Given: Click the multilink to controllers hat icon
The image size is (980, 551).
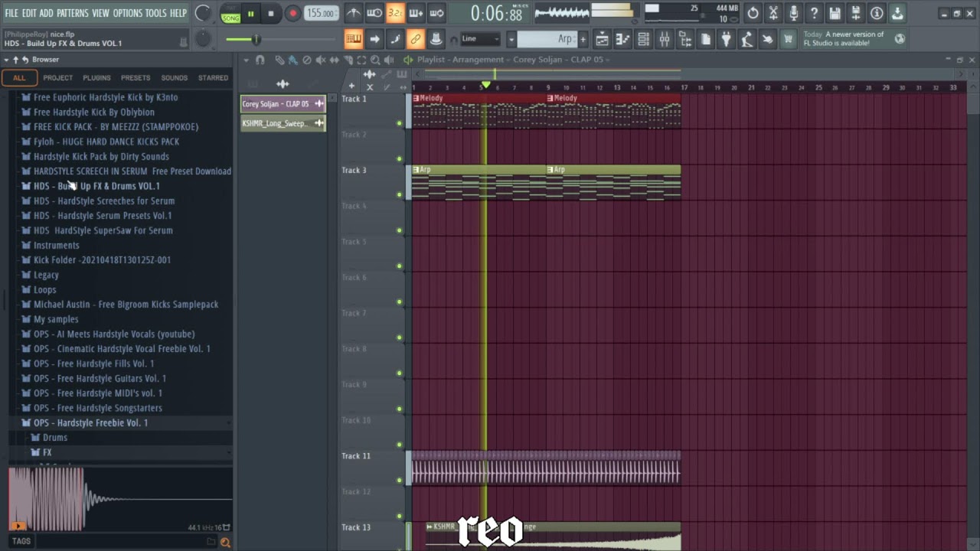Looking at the screenshot, I should click(x=436, y=39).
